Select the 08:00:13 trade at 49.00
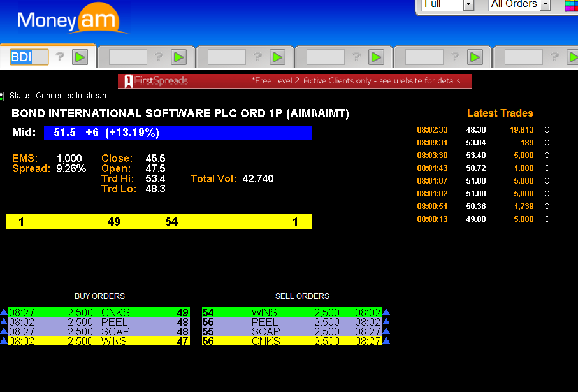The height and width of the screenshot is (392, 578). 483,219
